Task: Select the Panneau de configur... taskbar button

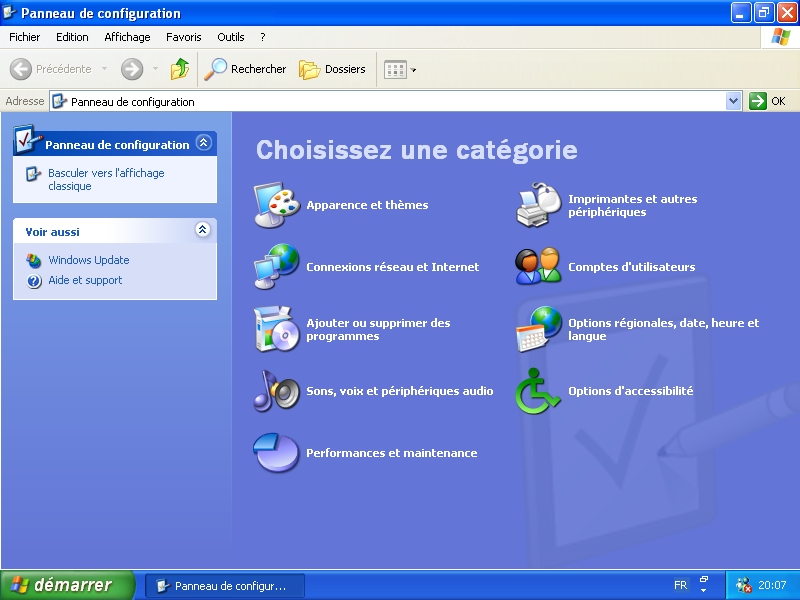Action: 224,586
